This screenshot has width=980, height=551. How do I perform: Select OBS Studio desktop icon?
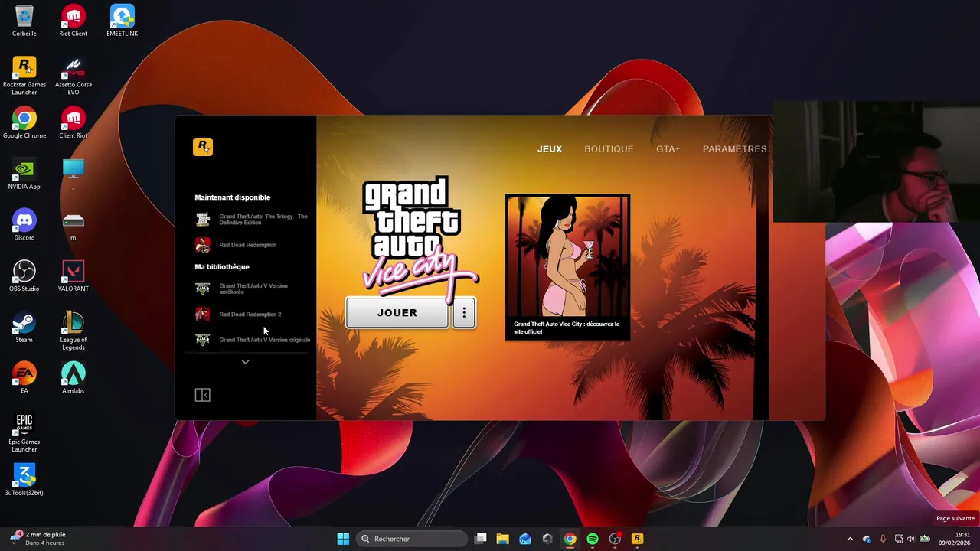point(24,275)
